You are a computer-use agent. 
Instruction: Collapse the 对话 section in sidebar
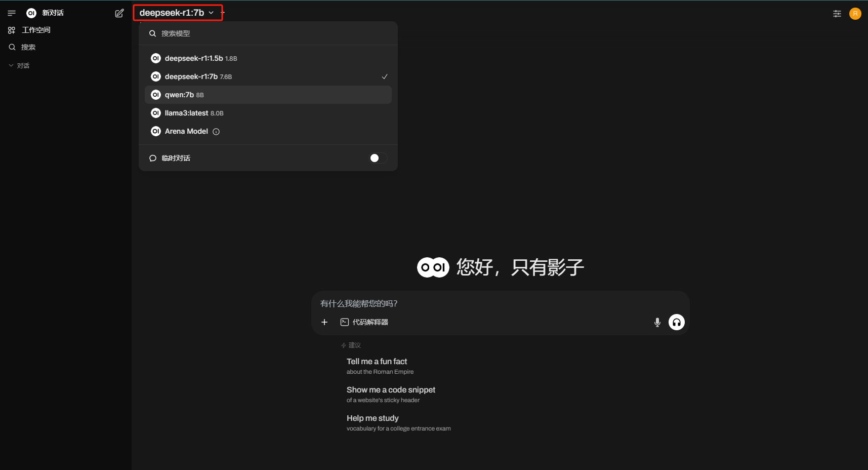[19, 66]
